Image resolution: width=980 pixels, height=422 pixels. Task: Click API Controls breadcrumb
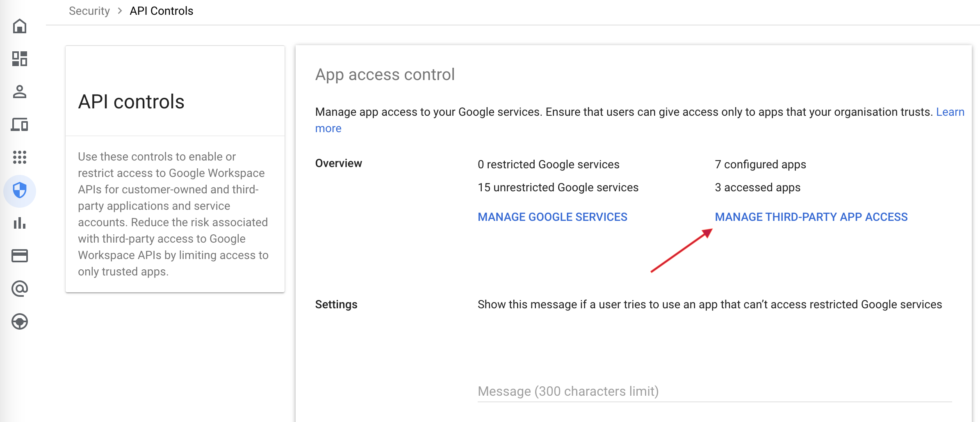tap(162, 11)
